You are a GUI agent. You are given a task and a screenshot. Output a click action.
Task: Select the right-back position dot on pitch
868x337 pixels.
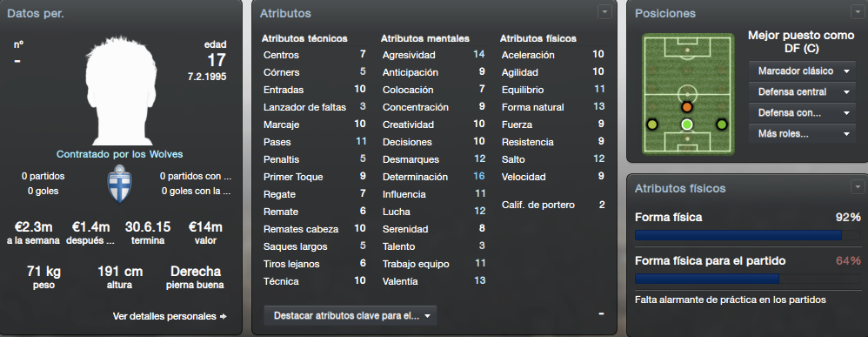pyautogui.click(x=721, y=125)
